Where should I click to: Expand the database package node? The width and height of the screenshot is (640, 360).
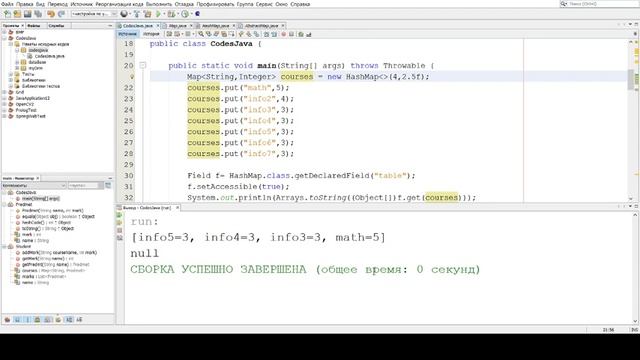[17, 62]
